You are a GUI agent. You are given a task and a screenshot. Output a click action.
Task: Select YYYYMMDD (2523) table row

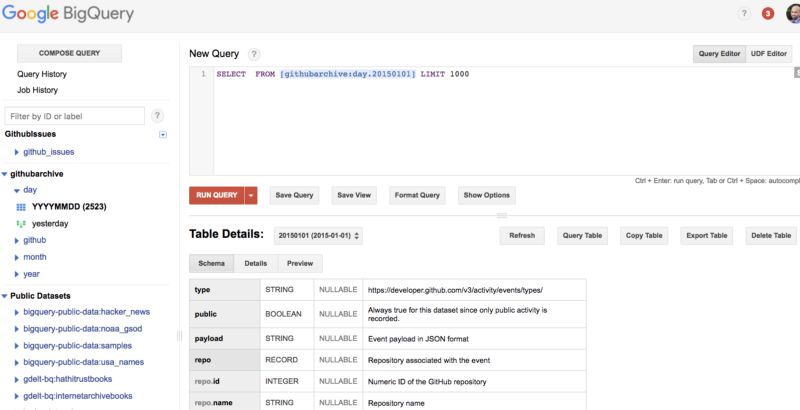69,207
